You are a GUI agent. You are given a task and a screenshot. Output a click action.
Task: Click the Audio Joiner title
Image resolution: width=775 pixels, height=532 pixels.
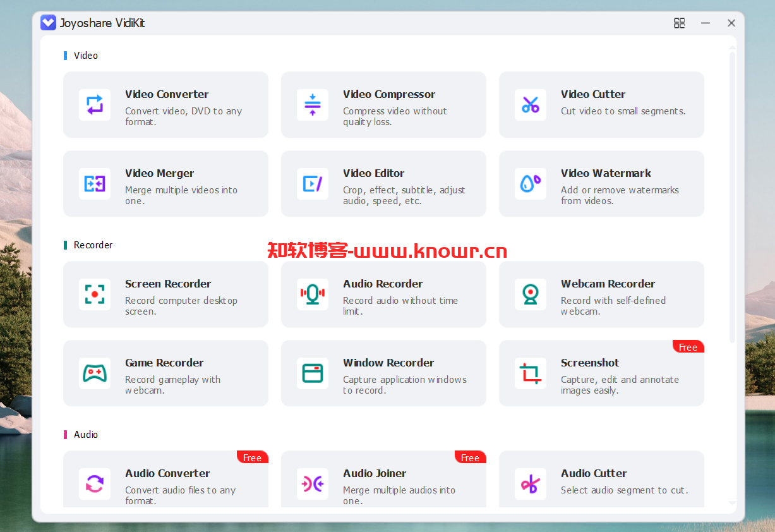click(375, 474)
